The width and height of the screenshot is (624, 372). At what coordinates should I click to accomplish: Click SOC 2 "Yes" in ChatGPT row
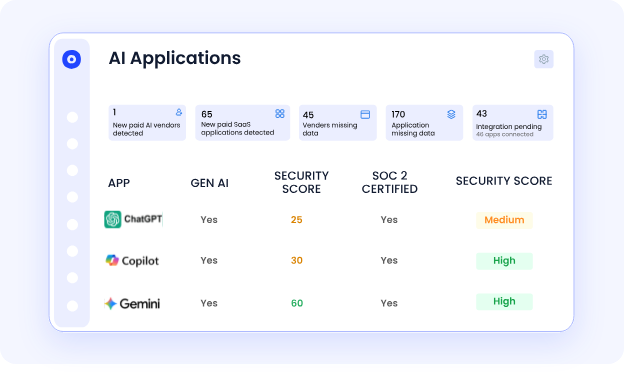coord(389,220)
